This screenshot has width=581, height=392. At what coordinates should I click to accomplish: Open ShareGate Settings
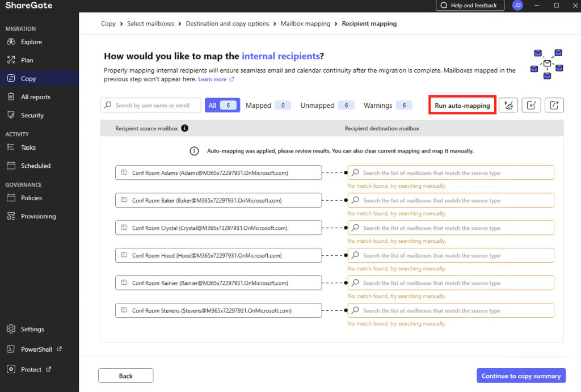point(32,329)
